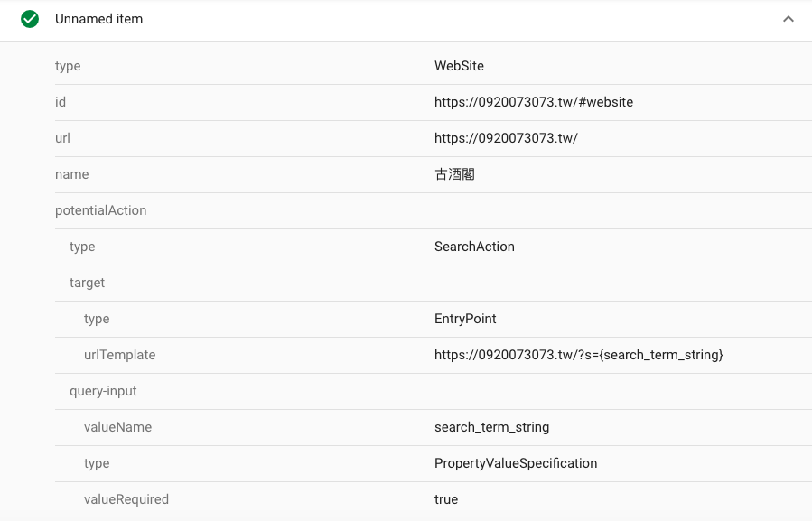
Task: Click the 'potentialAction' property label
Action: pyautogui.click(x=101, y=210)
